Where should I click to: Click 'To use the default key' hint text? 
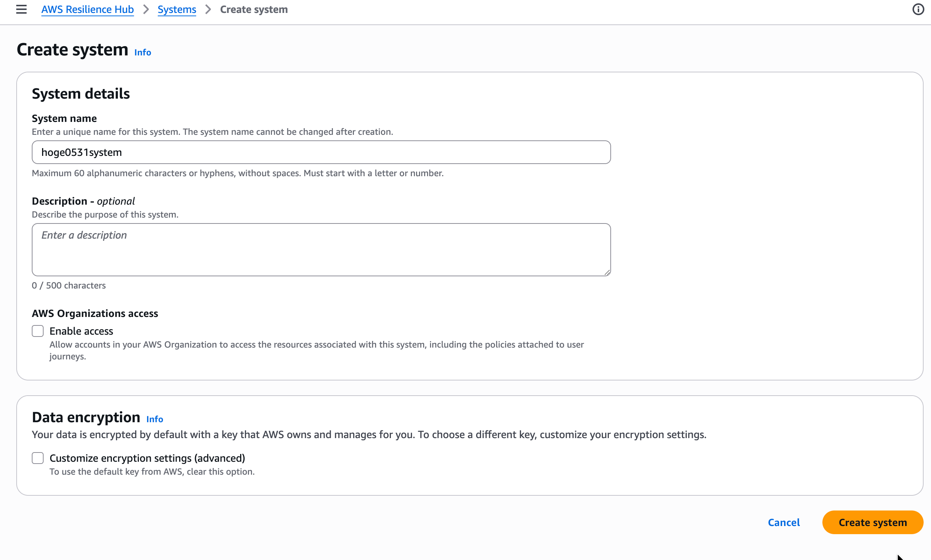tap(152, 472)
